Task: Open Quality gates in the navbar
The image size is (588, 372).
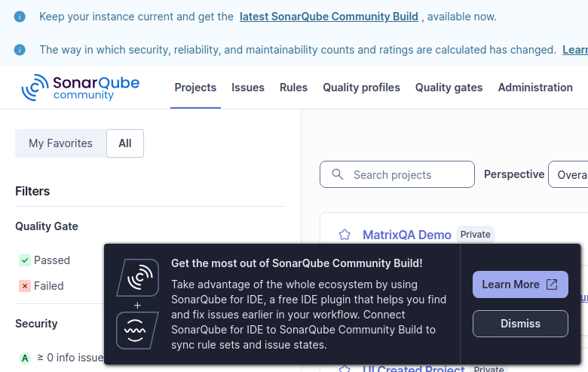Action: pyautogui.click(x=449, y=88)
